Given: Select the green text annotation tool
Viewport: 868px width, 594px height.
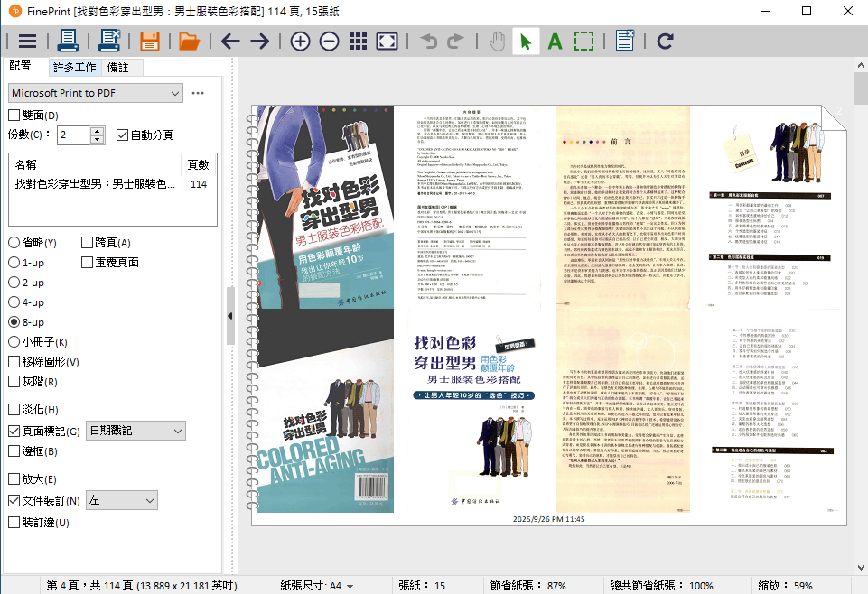Looking at the screenshot, I should (555, 41).
